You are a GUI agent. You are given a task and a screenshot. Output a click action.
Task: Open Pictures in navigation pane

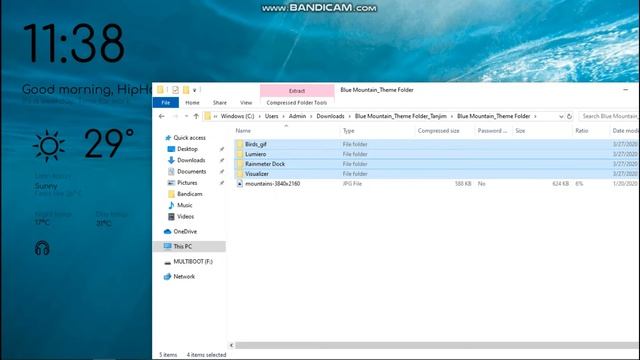pyautogui.click(x=187, y=182)
